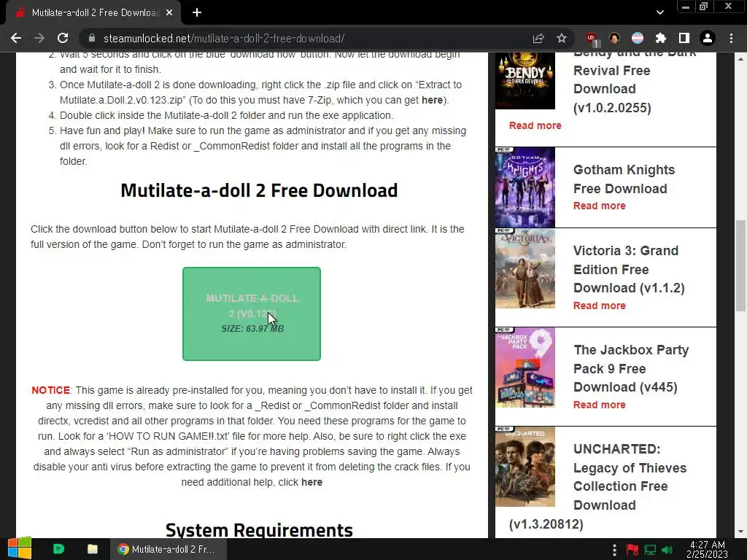747x560 pixels.
Task: Click the forward navigation arrow
Action: coord(39,38)
